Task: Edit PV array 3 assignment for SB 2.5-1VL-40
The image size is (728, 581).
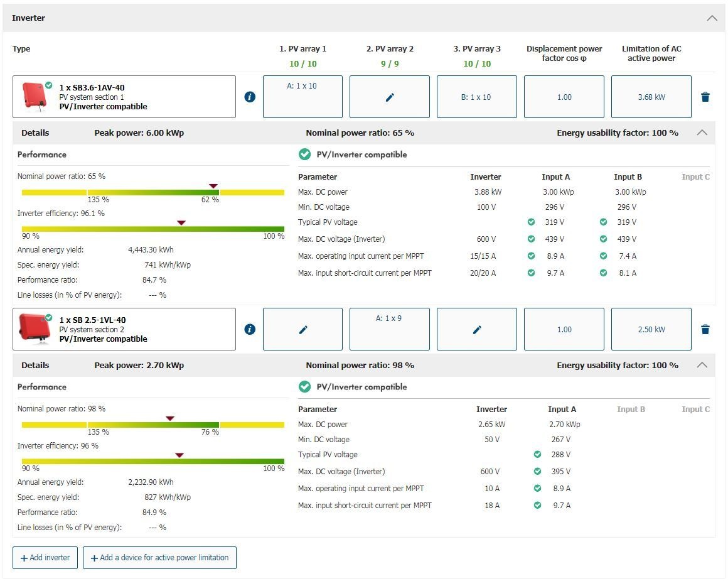Action: 476,329
